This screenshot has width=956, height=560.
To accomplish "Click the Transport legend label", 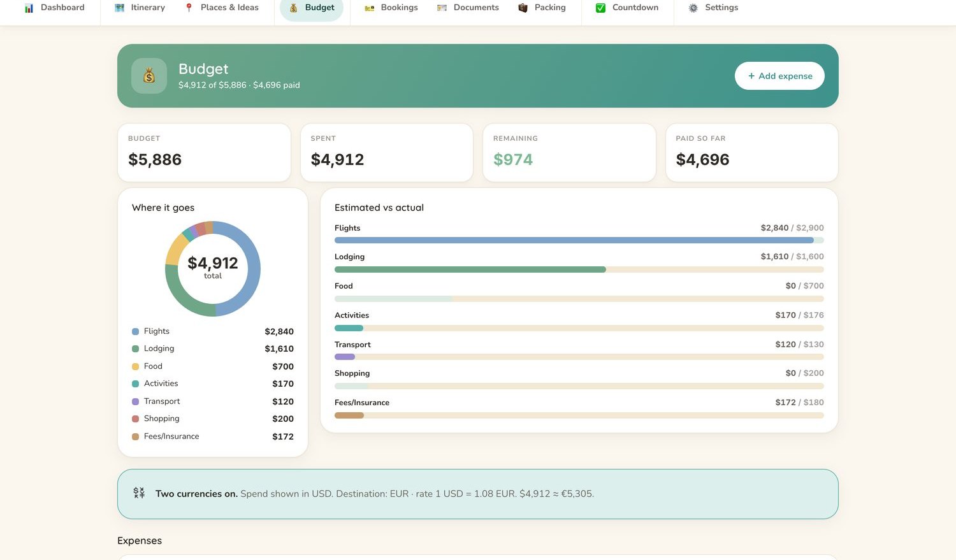I will click(x=162, y=401).
